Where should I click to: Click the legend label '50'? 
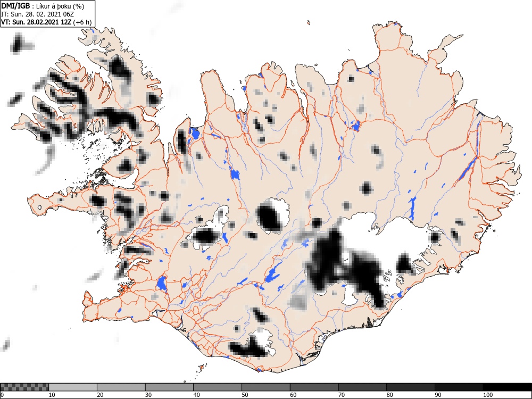click(x=245, y=395)
